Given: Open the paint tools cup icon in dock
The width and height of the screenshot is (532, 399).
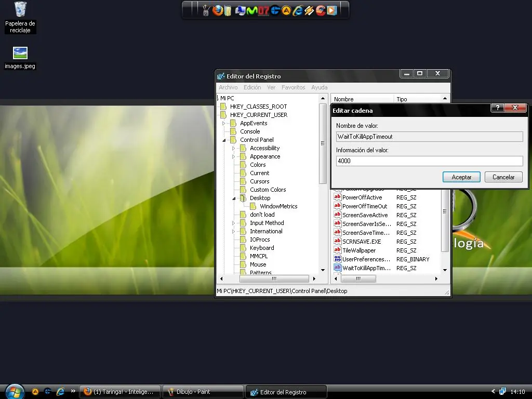Looking at the screenshot, I should [206, 10].
